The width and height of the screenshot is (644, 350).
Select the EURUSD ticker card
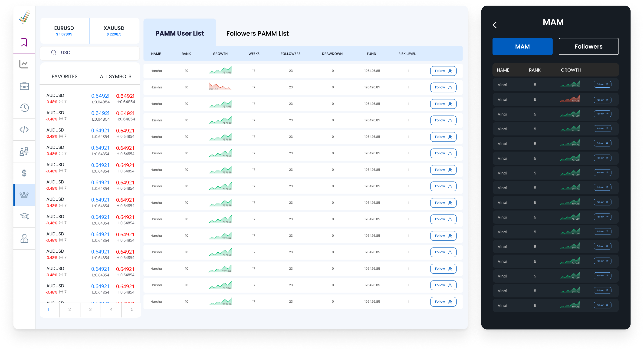point(65,30)
